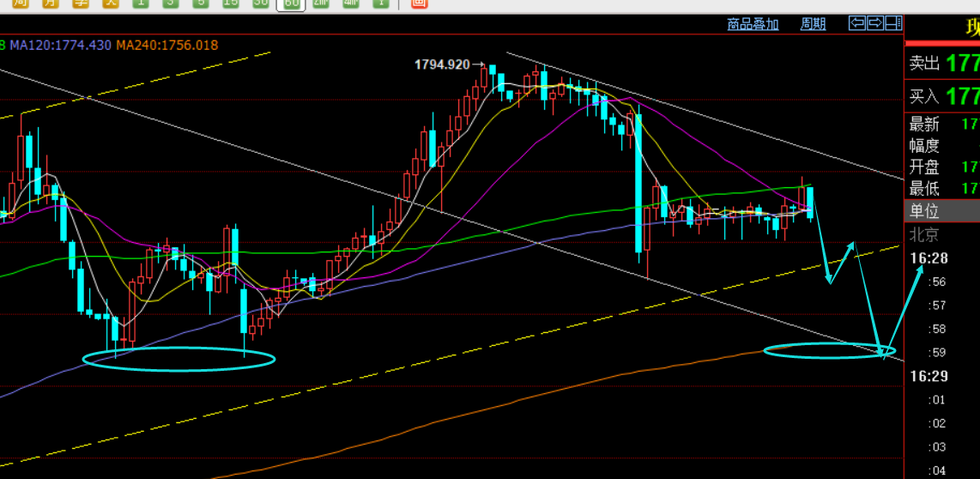980x479 pixels.
Task: Select the :56 tick time entry
Action: click(939, 282)
